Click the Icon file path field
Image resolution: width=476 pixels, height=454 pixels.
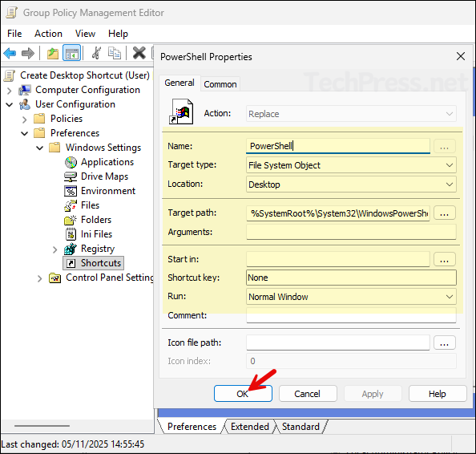(338, 343)
